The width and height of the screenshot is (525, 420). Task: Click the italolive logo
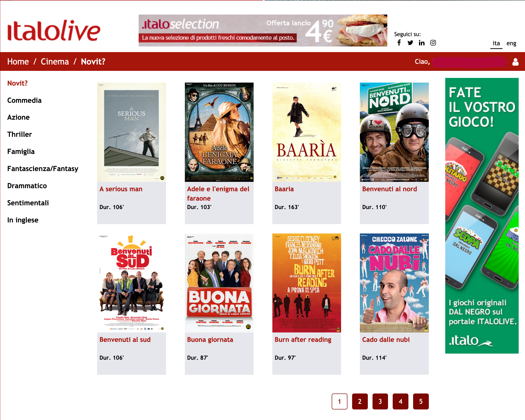pyautogui.click(x=53, y=31)
